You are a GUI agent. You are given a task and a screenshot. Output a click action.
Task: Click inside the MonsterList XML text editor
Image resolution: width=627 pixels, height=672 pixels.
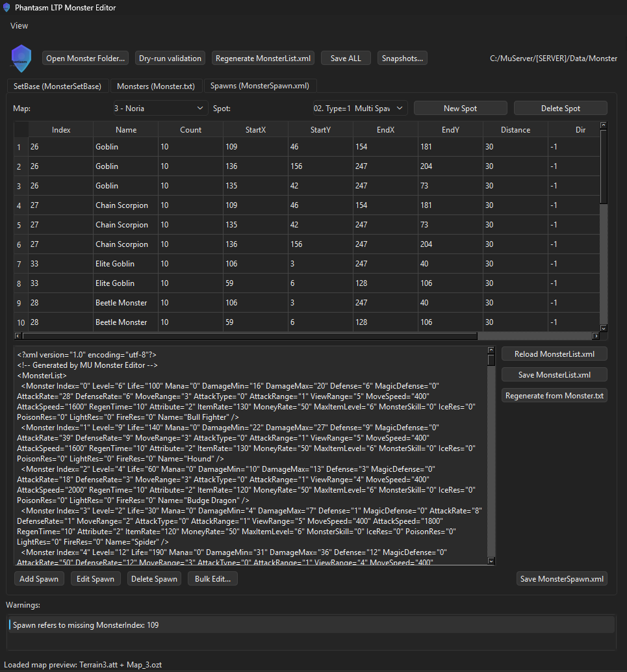pyautogui.click(x=251, y=456)
